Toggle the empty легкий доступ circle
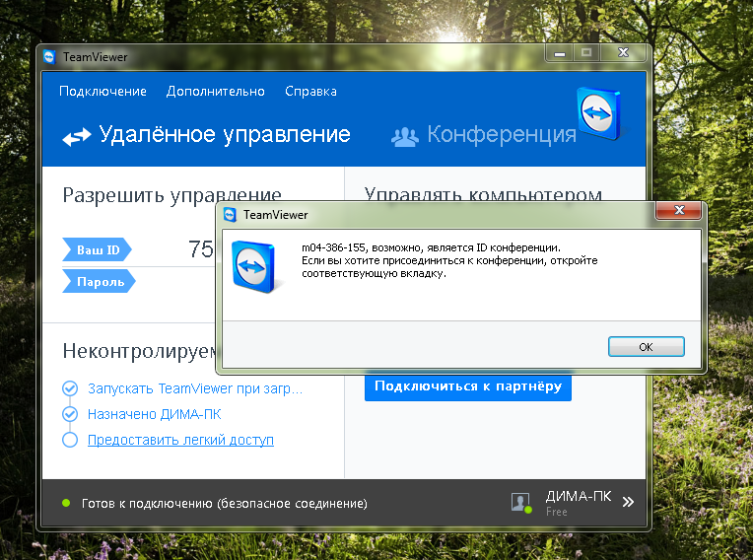This screenshot has height=560, width=753. click(70, 440)
